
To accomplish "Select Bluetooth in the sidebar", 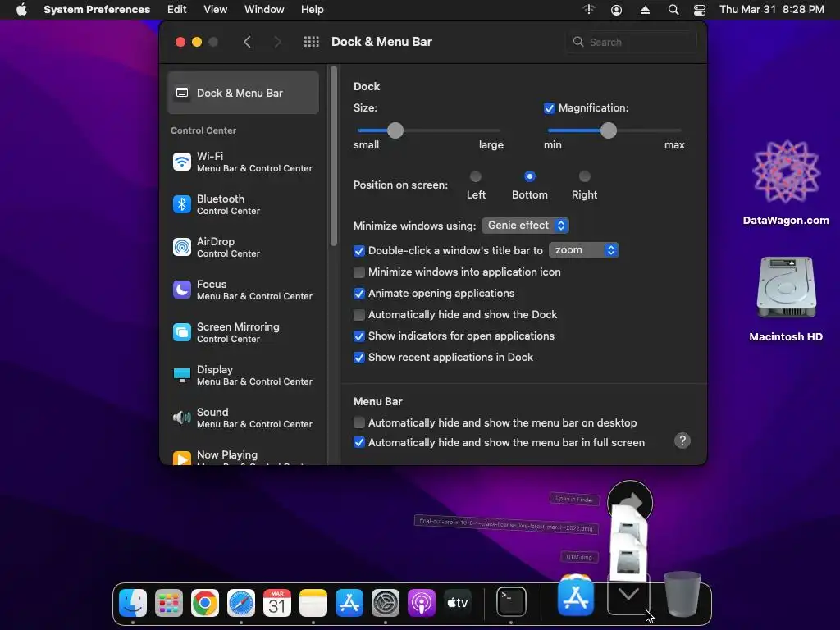I will pyautogui.click(x=243, y=204).
